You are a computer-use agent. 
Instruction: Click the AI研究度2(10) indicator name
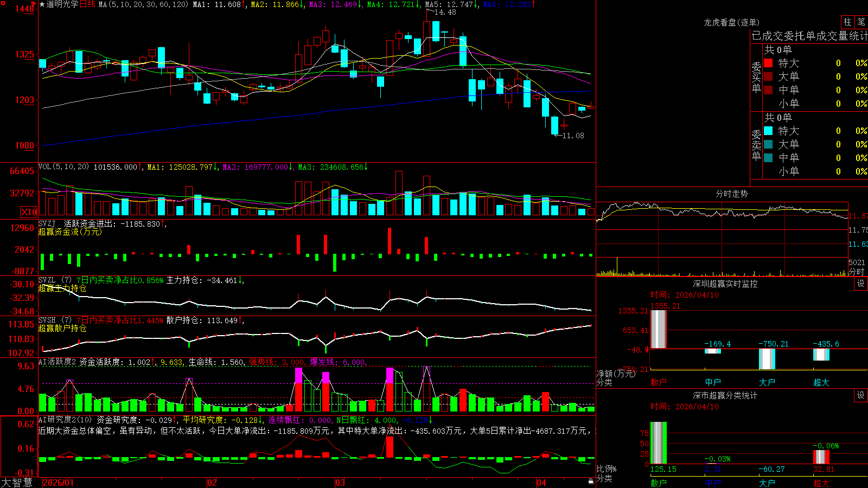pyautogui.click(x=66, y=420)
